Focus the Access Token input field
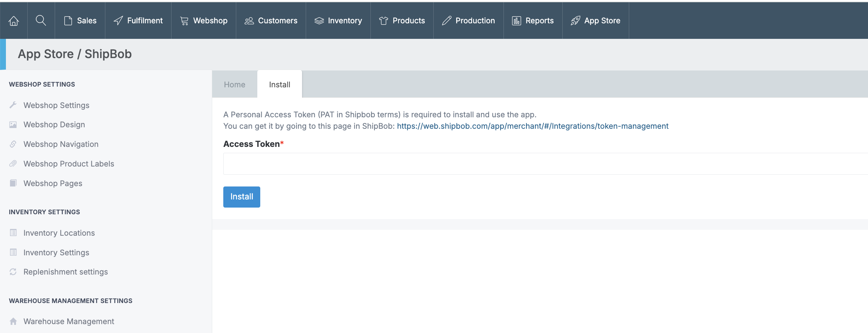This screenshot has width=868, height=333. point(546,164)
